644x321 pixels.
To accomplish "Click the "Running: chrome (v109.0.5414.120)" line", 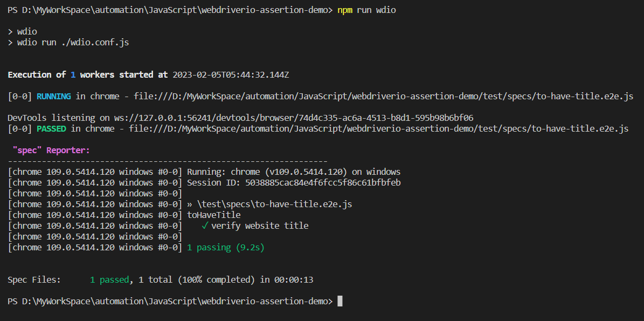I will point(294,172).
